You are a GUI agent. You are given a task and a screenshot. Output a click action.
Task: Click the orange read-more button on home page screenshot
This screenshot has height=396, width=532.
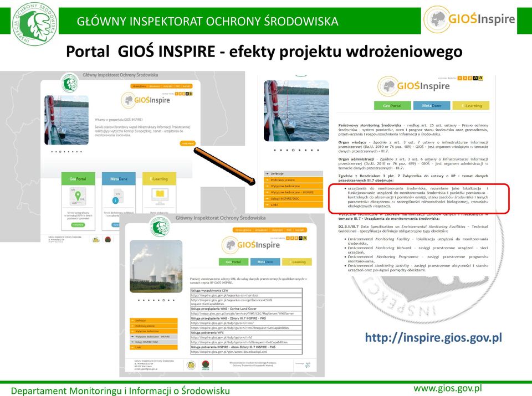188,143
